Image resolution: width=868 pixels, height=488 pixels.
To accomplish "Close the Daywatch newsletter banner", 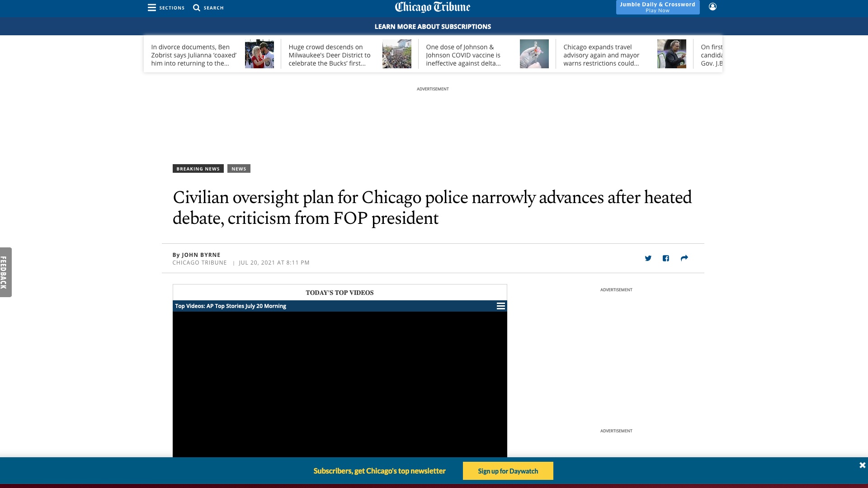I will 862,465.
